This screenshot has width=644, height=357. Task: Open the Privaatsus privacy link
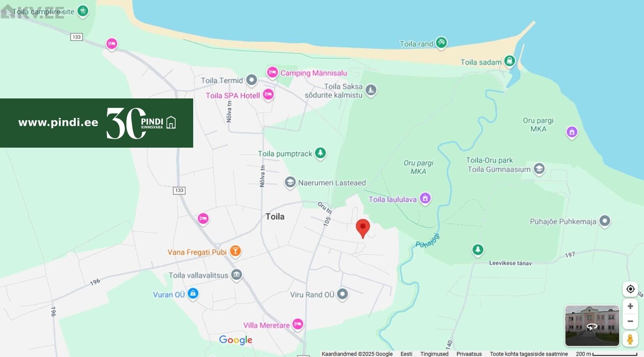[469, 354]
